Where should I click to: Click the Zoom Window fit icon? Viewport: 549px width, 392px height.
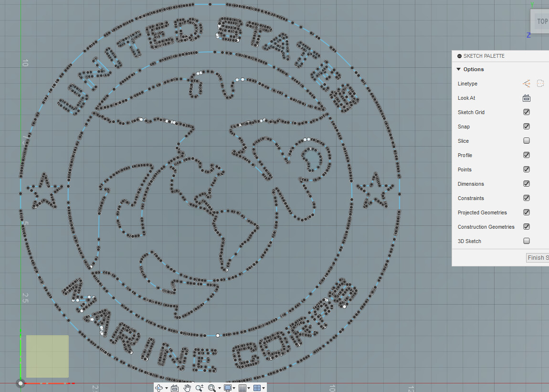coord(211,388)
